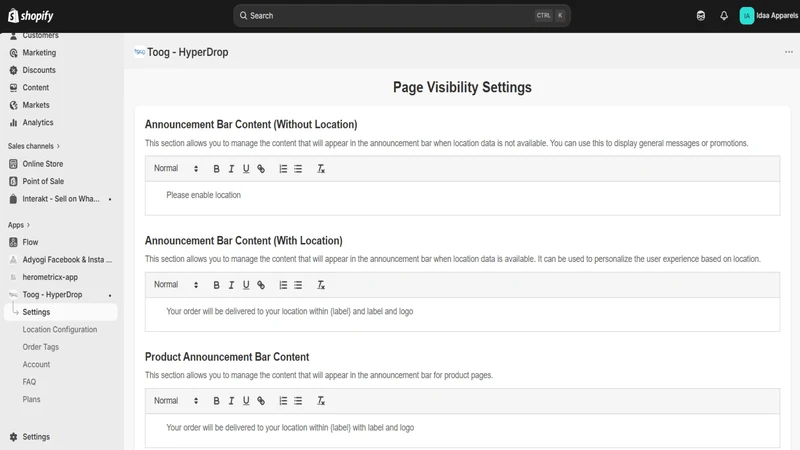The height and width of the screenshot is (450, 800).
Task: Clear formatting in the Without Location editor
Action: [x=321, y=169]
